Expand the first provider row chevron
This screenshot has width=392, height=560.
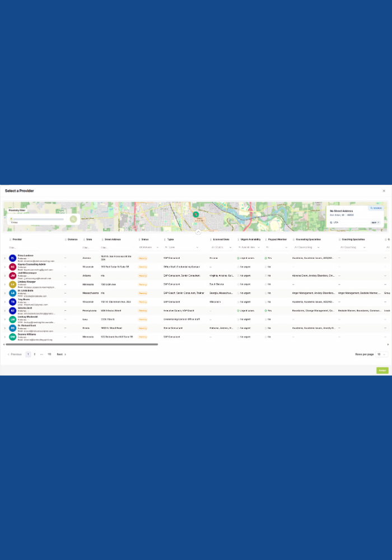pyautogui.click(x=5, y=258)
